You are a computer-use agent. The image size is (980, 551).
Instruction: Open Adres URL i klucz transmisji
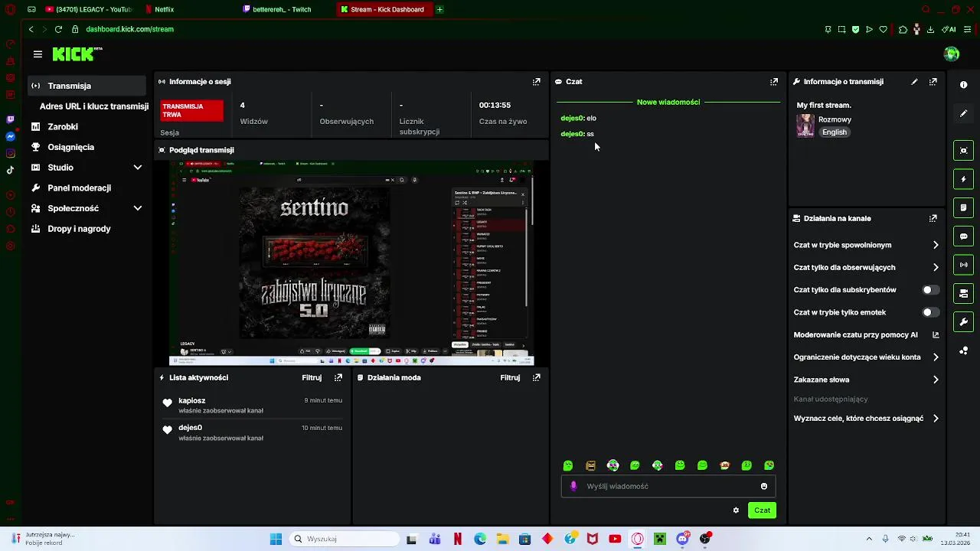(x=93, y=106)
